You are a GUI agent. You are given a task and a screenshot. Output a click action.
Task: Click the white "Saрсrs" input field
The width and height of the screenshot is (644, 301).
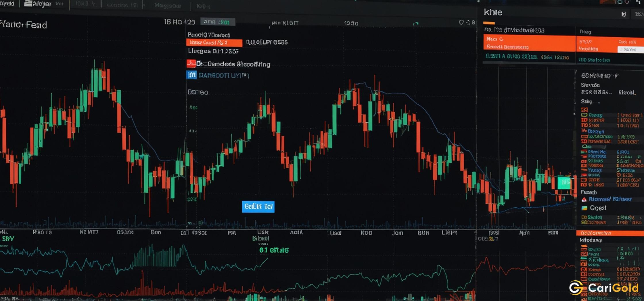[x=630, y=49]
